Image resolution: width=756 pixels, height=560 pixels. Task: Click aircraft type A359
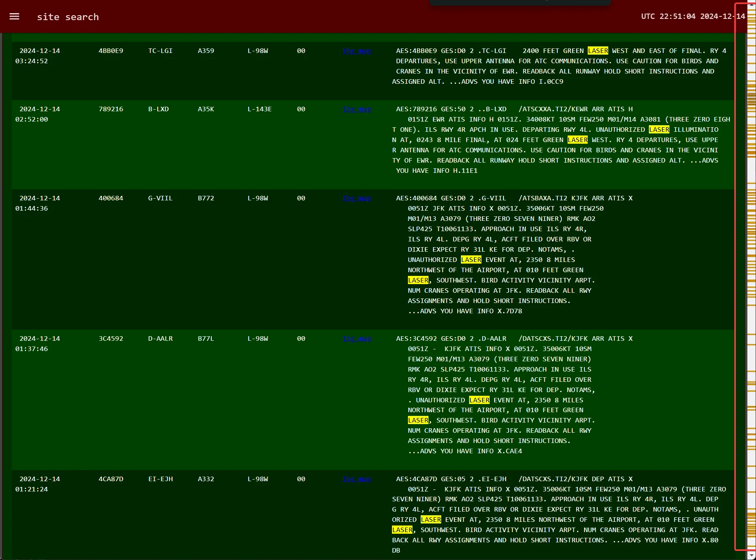click(x=206, y=51)
